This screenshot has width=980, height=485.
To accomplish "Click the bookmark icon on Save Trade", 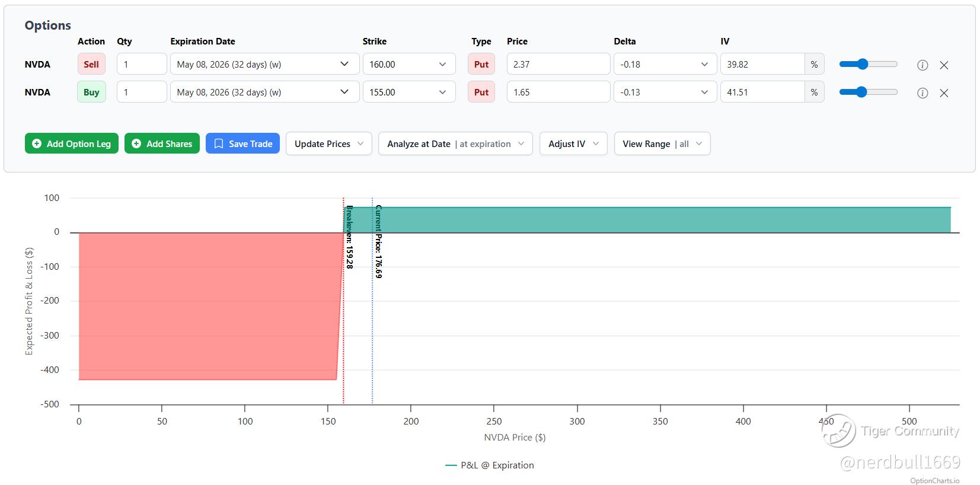I will point(219,143).
